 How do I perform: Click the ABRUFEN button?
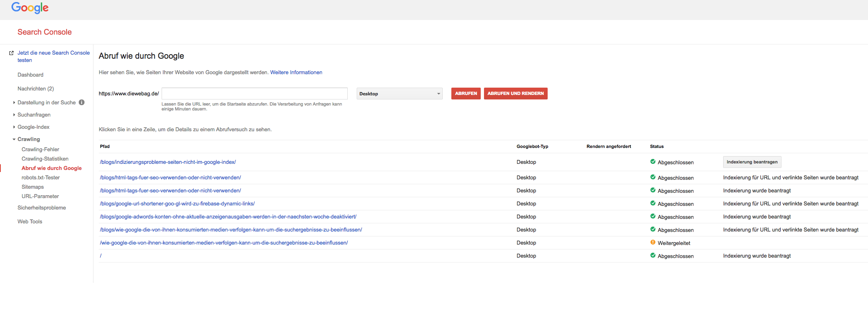pos(466,93)
